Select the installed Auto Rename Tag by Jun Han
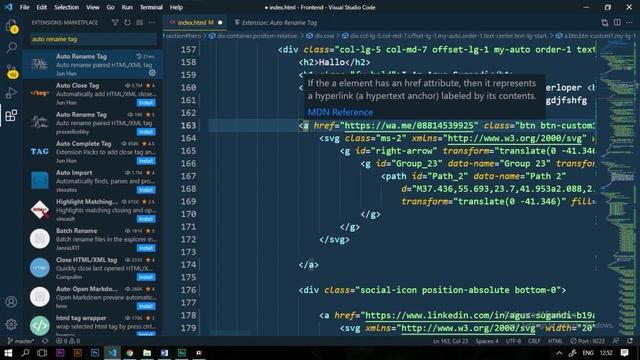Viewport: 640px width, 360px height. coord(93,64)
